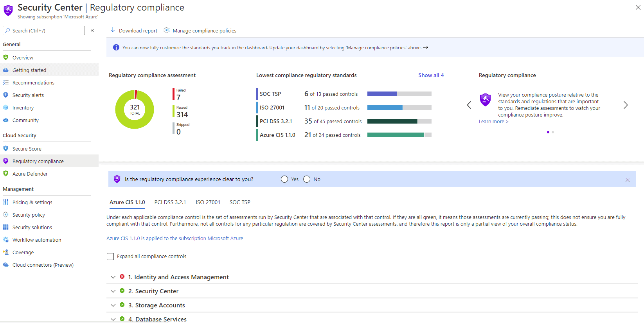Click the Recommendations list icon
644x323 pixels.
(x=5, y=83)
